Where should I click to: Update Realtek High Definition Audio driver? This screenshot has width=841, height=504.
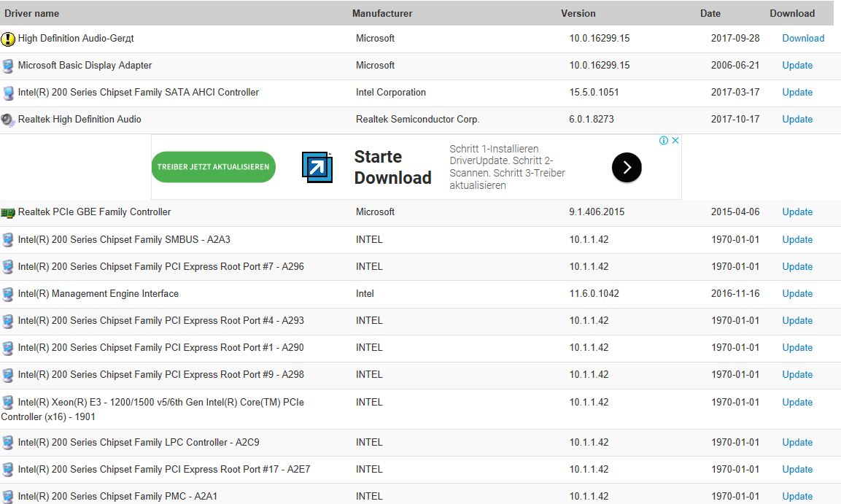pyautogui.click(x=797, y=119)
